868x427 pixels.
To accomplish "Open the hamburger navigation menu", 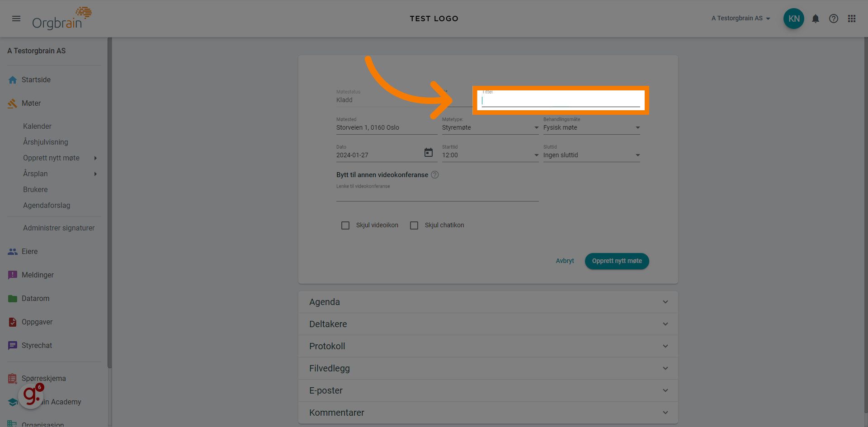I will 16,19.
